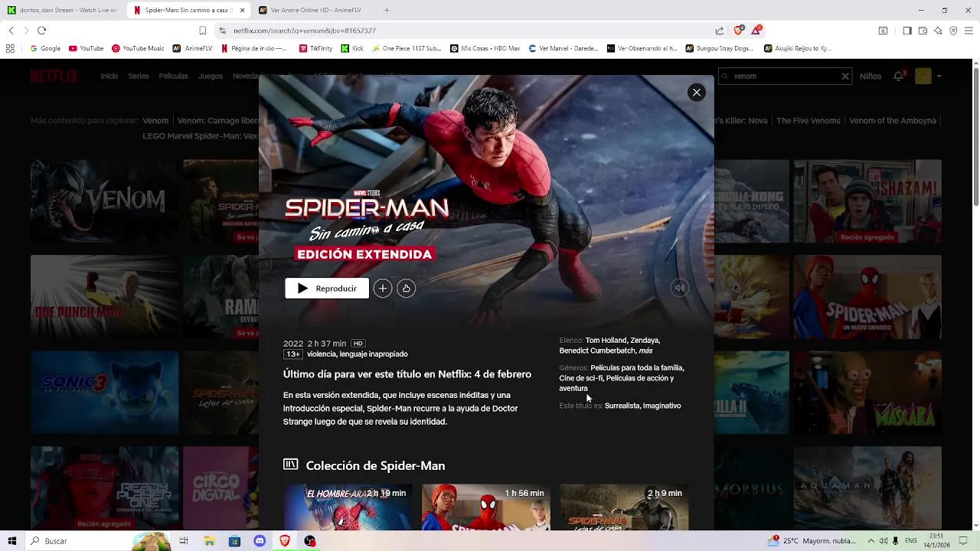Open the Ready Player One poster thumbnail
The width and height of the screenshot is (980, 551).
tap(104, 487)
